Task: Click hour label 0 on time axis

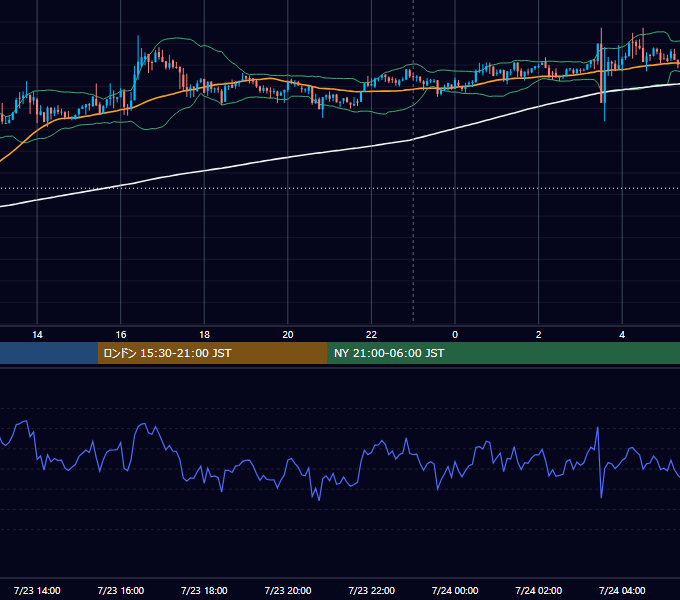Action: (x=455, y=335)
